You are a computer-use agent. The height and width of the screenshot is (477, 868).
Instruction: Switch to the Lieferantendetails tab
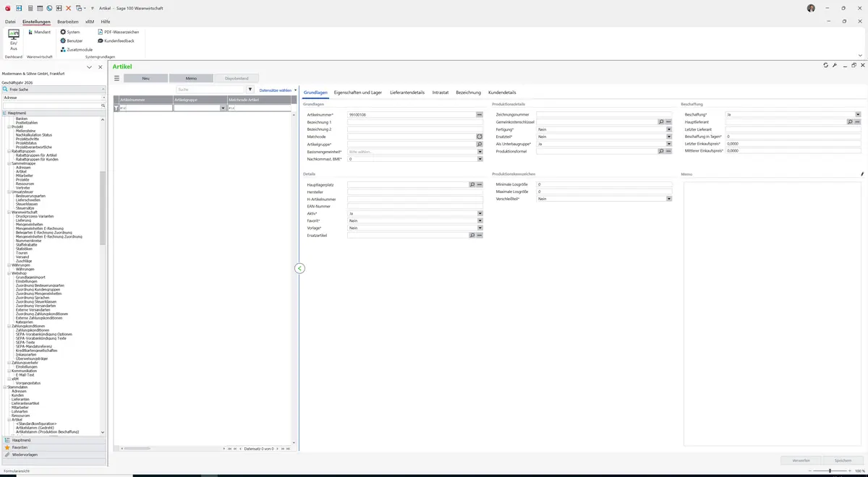coord(407,93)
